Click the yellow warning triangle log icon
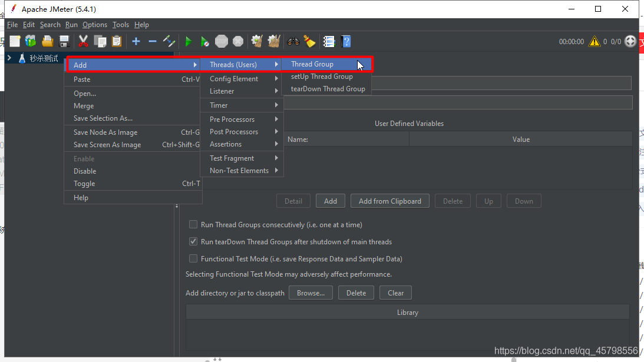644x362 pixels. pyautogui.click(x=595, y=41)
